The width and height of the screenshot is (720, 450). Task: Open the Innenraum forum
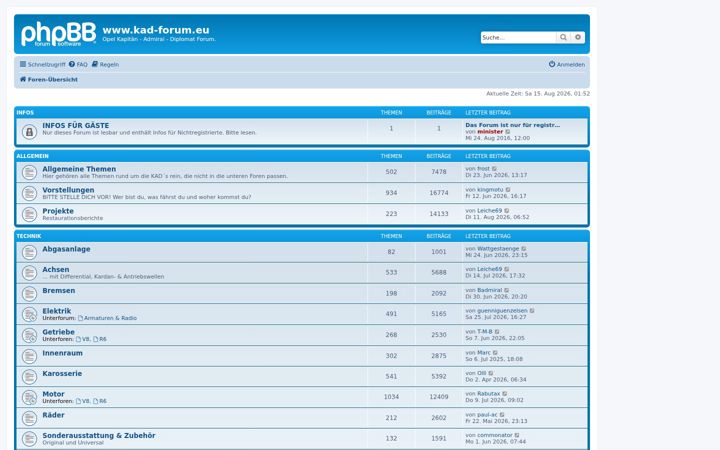tap(62, 353)
